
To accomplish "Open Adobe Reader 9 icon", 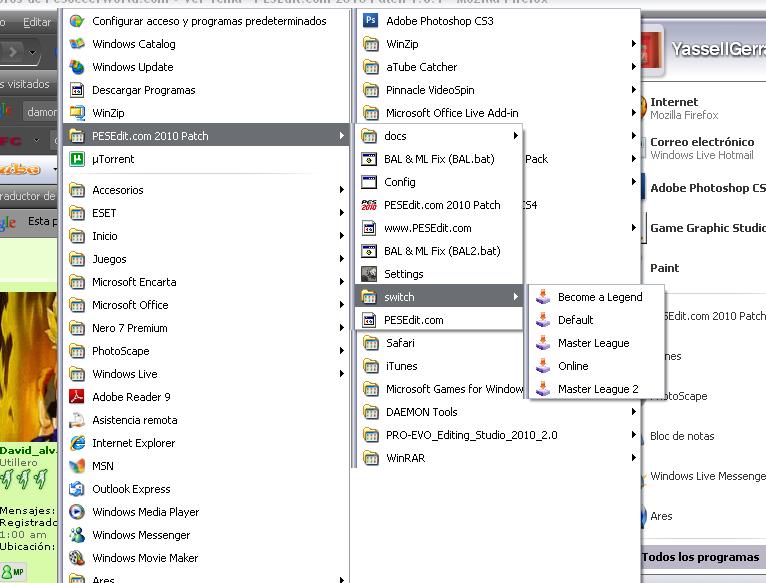I will (77, 397).
